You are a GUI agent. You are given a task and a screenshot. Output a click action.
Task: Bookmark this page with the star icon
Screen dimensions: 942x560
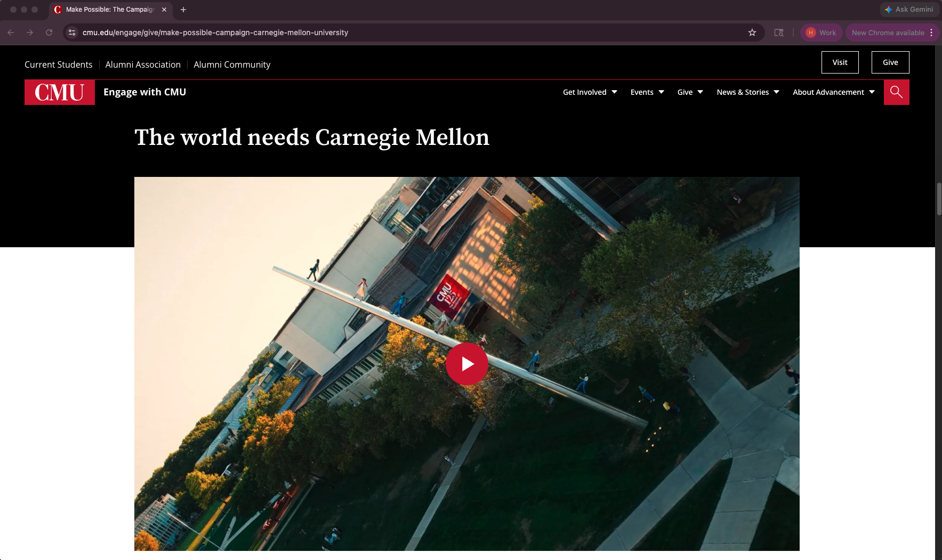click(x=752, y=33)
